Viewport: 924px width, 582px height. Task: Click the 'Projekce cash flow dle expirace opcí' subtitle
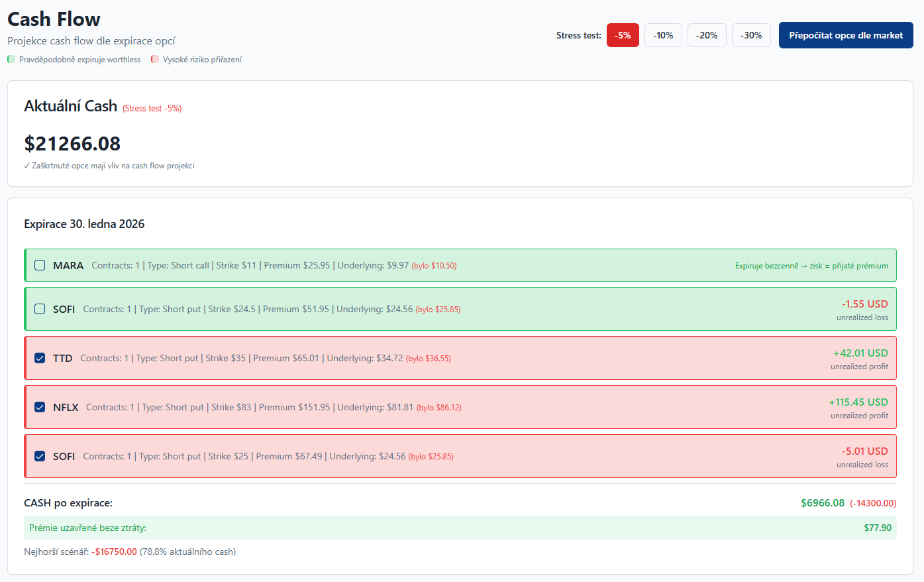(91, 41)
